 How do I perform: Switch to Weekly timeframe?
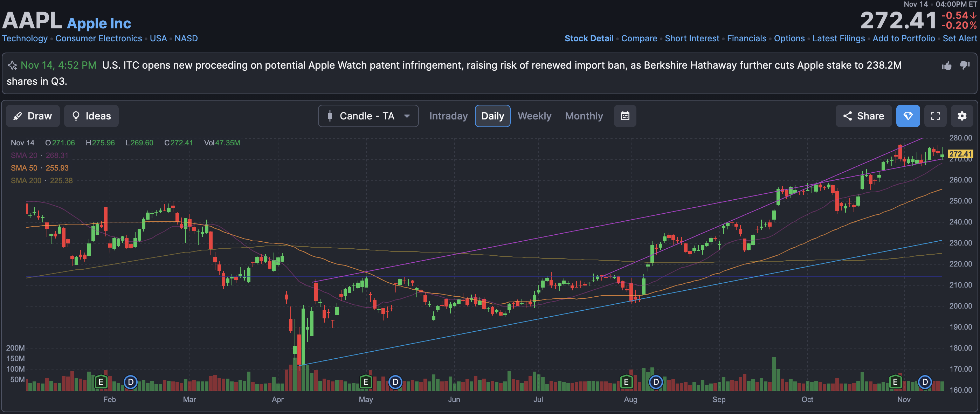click(x=534, y=116)
